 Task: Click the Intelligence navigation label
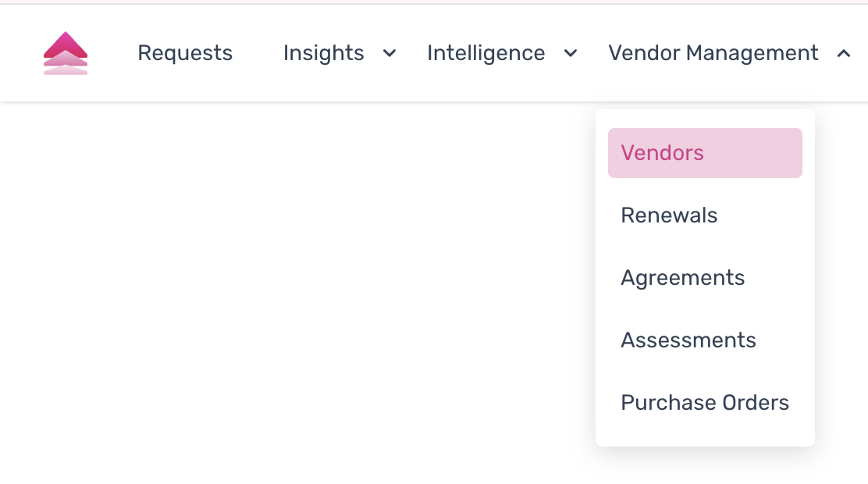click(x=486, y=53)
